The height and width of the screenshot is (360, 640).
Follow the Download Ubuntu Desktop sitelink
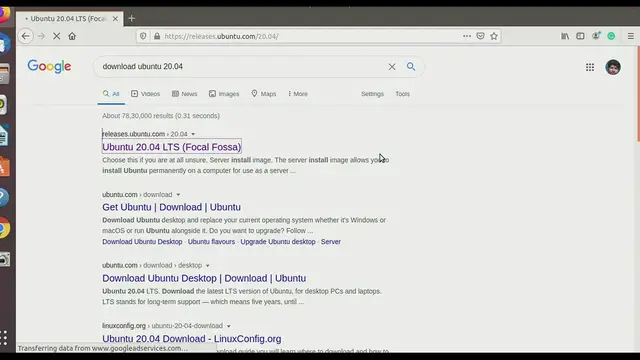[142, 242]
